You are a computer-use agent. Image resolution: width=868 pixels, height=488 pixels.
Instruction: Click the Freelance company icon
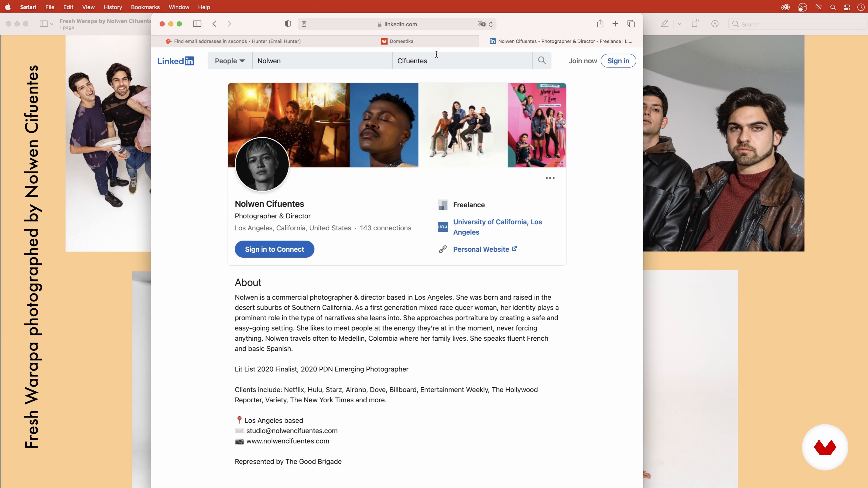pyautogui.click(x=443, y=205)
